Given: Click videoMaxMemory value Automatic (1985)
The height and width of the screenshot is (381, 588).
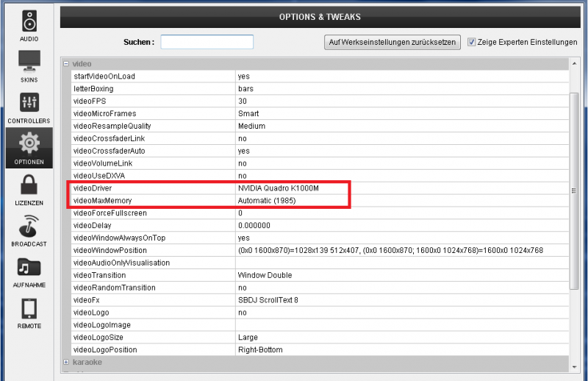Looking at the screenshot, I should [x=267, y=201].
